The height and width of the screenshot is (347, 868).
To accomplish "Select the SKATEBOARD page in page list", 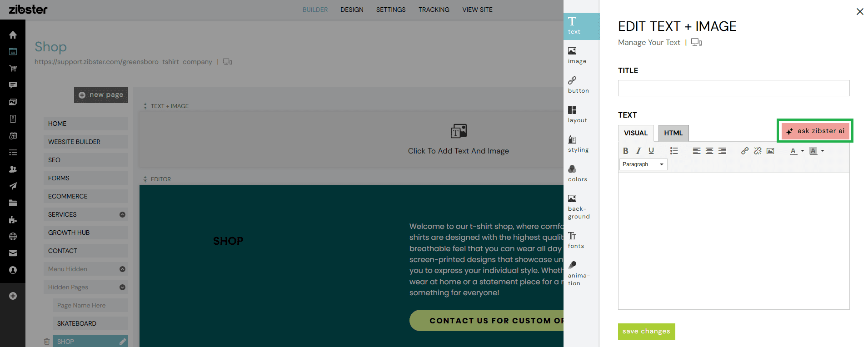I will tap(90, 323).
